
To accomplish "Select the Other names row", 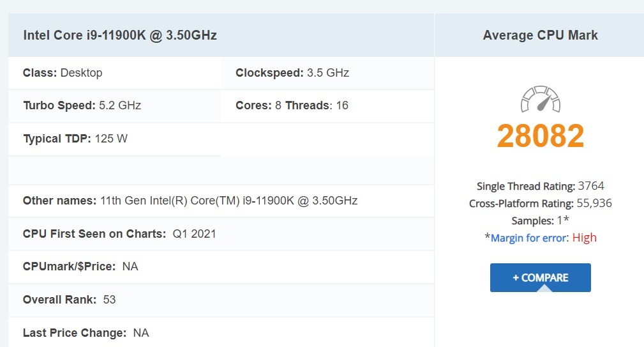I will (190, 201).
